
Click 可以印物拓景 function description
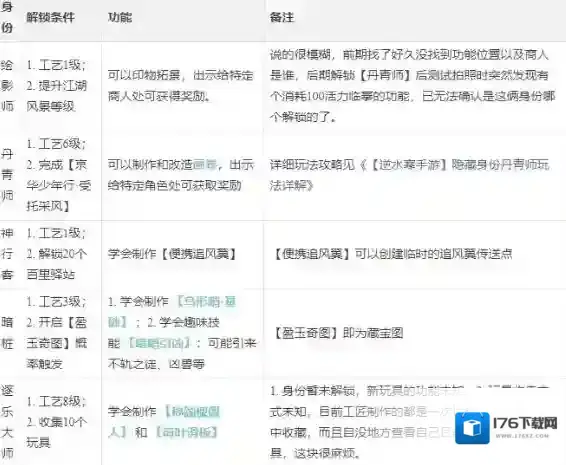pyautogui.click(x=180, y=86)
